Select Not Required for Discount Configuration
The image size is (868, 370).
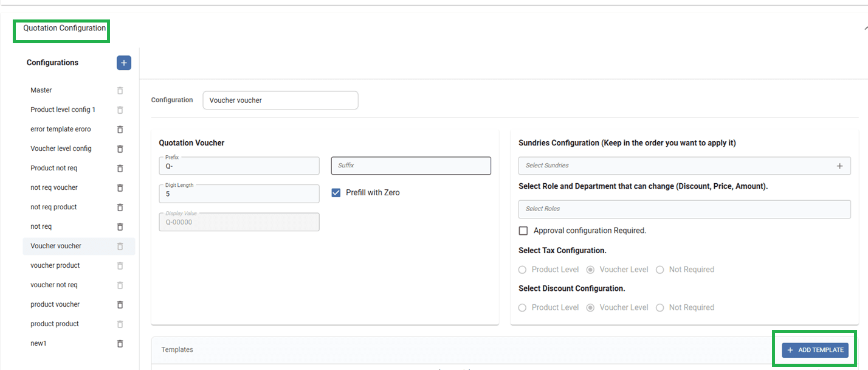[660, 308]
